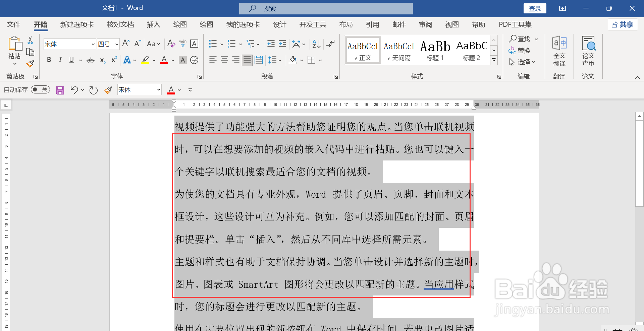Toggle Bold formatting
644x331 pixels.
click(x=49, y=60)
